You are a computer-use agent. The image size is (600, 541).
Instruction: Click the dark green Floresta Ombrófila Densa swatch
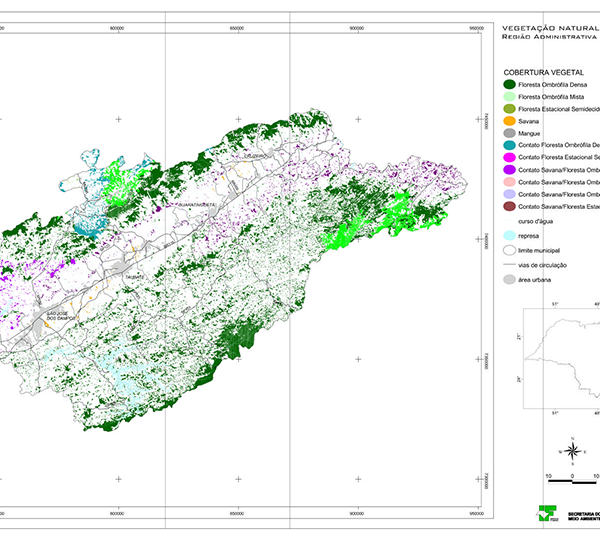tap(509, 85)
